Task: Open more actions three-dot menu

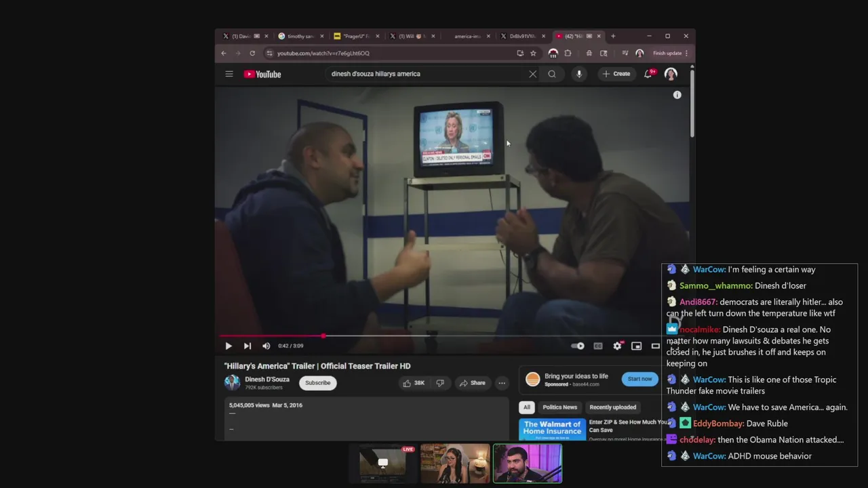Action: tap(502, 383)
